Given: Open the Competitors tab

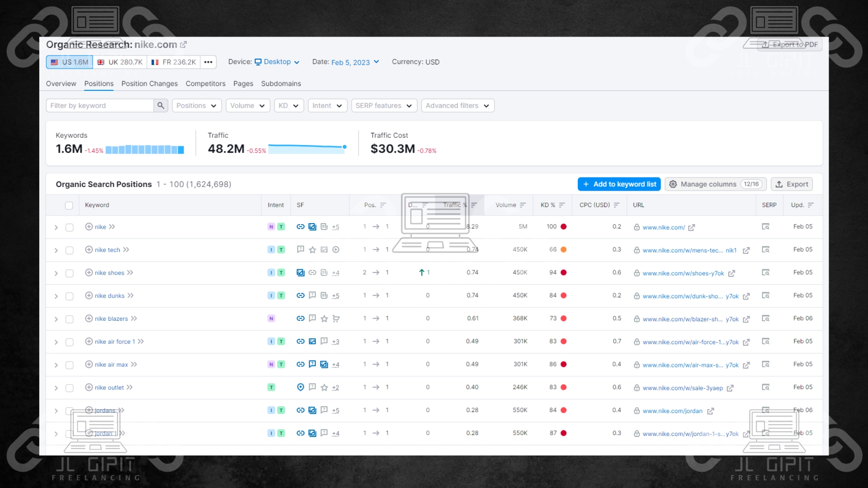Looking at the screenshot, I should tap(205, 84).
